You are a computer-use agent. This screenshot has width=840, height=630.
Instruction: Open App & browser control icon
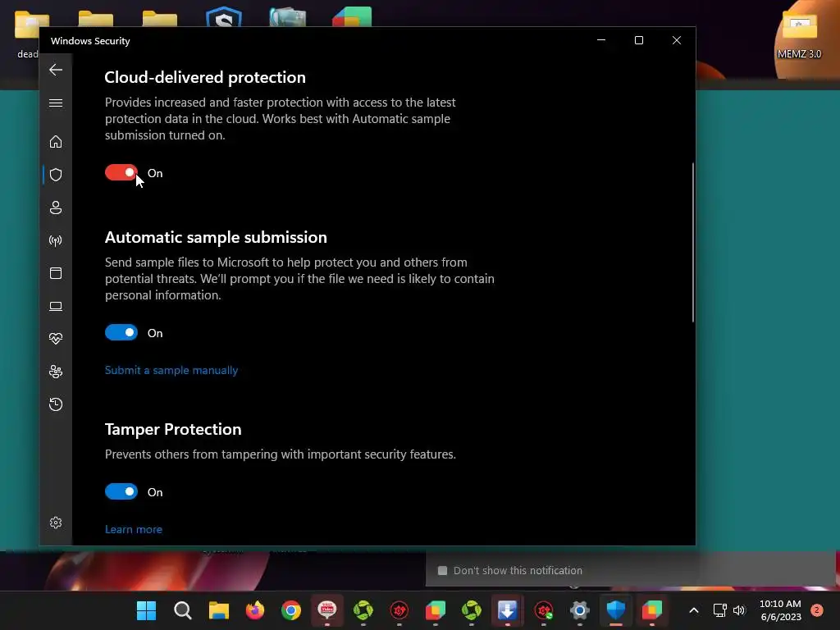[x=56, y=273]
